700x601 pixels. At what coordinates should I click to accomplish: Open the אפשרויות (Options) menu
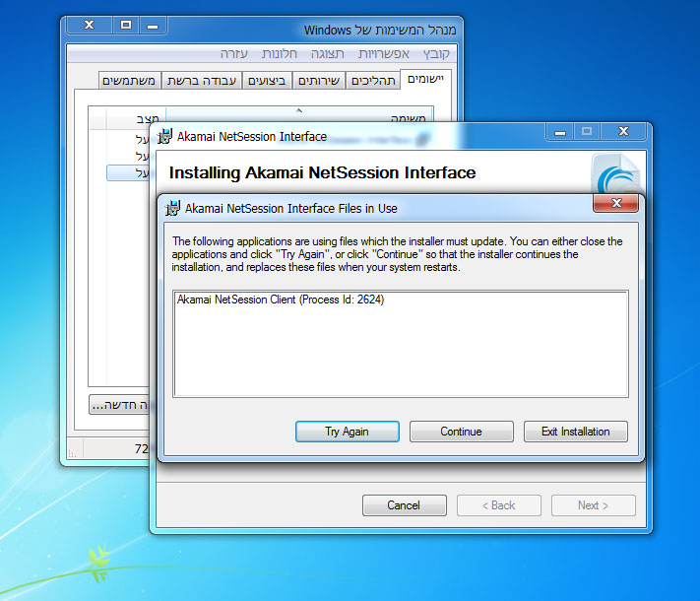pos(384,54)
